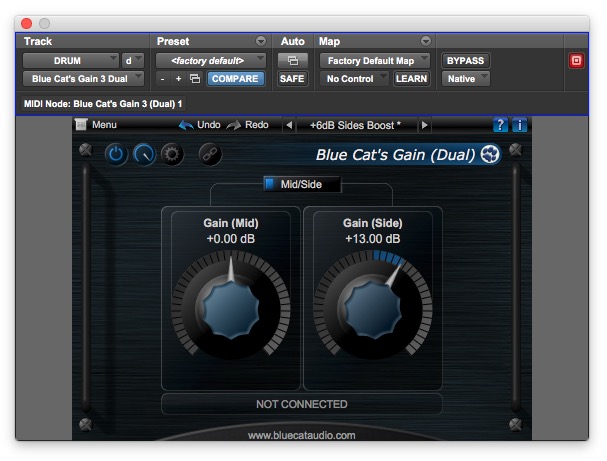Click the plug-in automation enable icon
This screenshot has height=461, width=607.
(x=293, y=61)
